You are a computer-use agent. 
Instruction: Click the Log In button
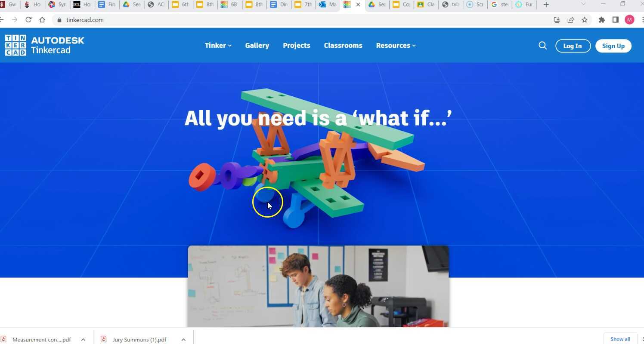tap(573, 46)
